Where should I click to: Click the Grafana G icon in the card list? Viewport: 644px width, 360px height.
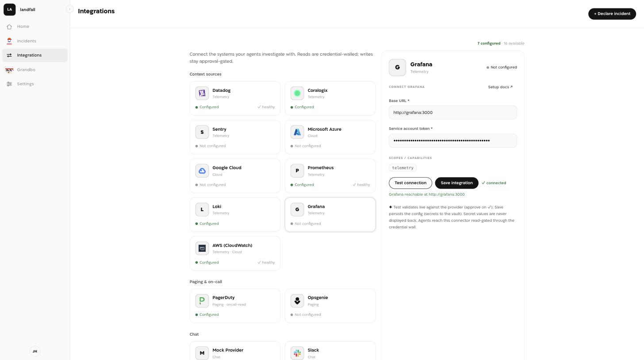297,209
